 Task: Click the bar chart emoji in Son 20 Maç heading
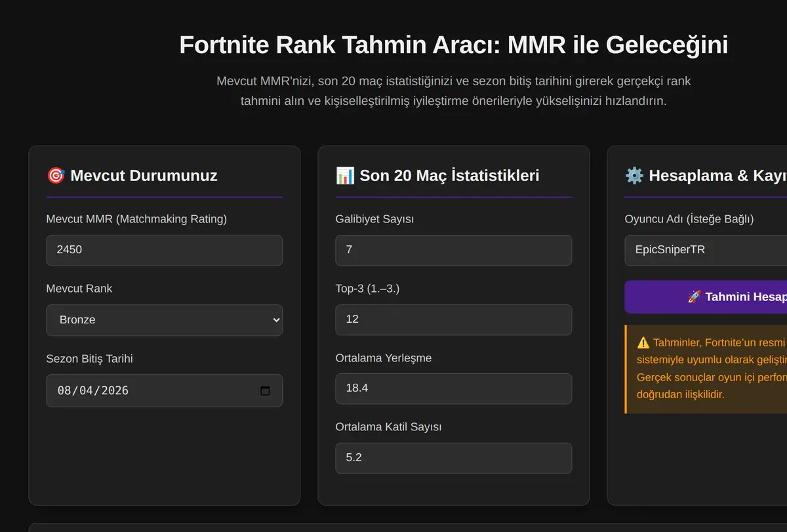point(345,176)
